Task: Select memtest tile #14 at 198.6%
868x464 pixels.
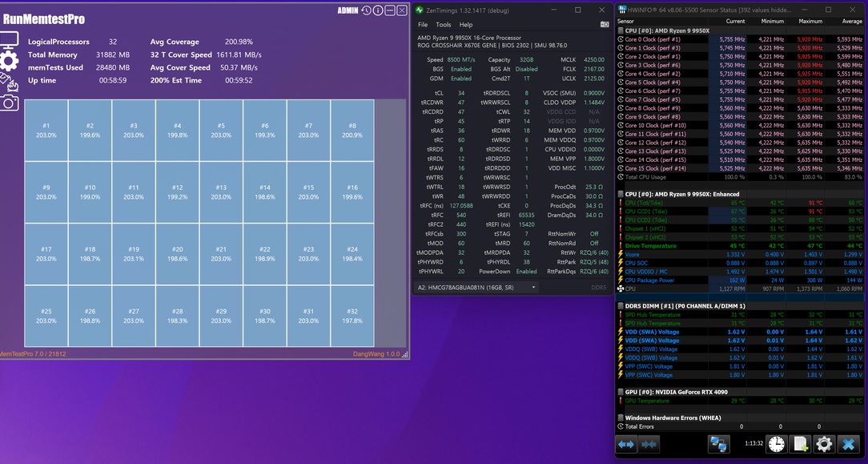Action: tap(264, 192)
